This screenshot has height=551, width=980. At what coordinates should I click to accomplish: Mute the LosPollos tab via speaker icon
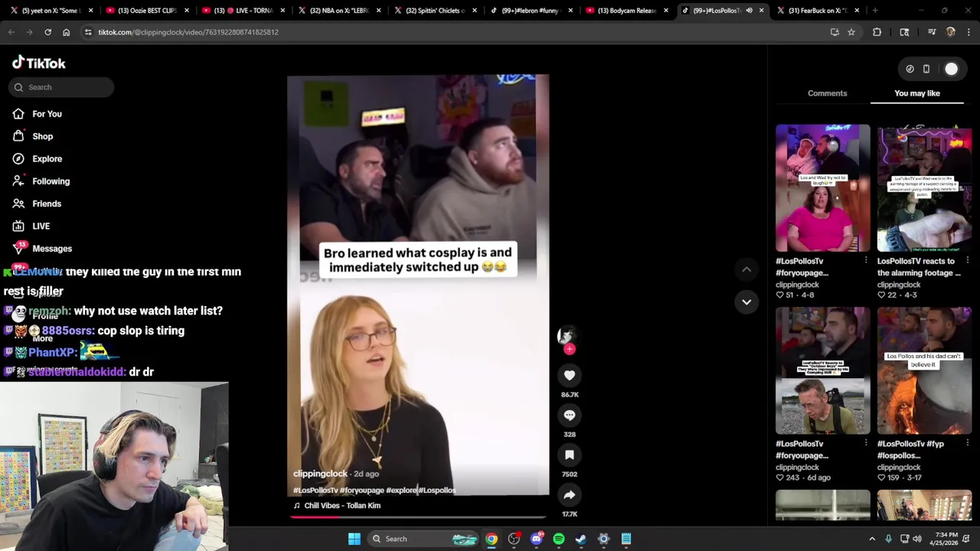point(749,11)
